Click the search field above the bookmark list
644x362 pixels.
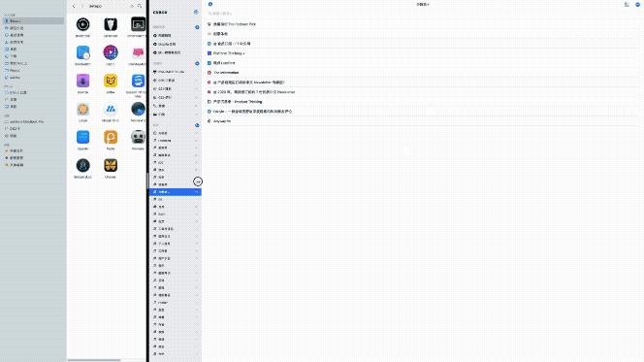click(423, 14)
